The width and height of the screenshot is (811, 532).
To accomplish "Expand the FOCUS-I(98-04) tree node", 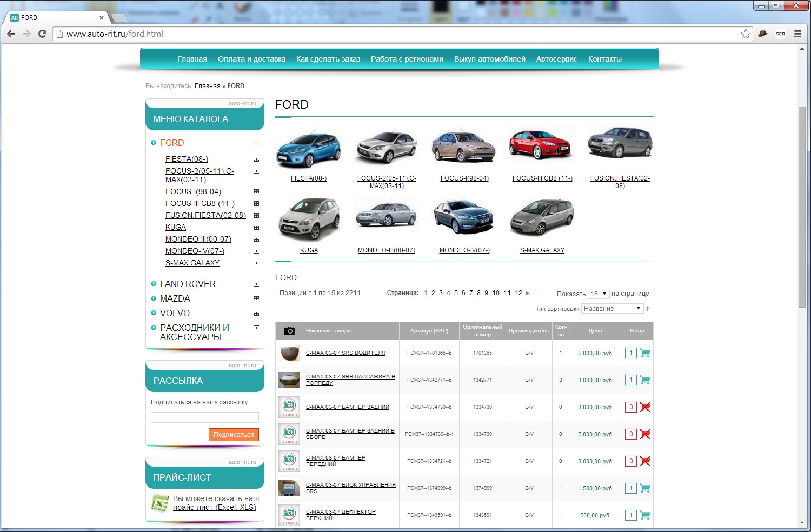I will [x=256, y=192].
